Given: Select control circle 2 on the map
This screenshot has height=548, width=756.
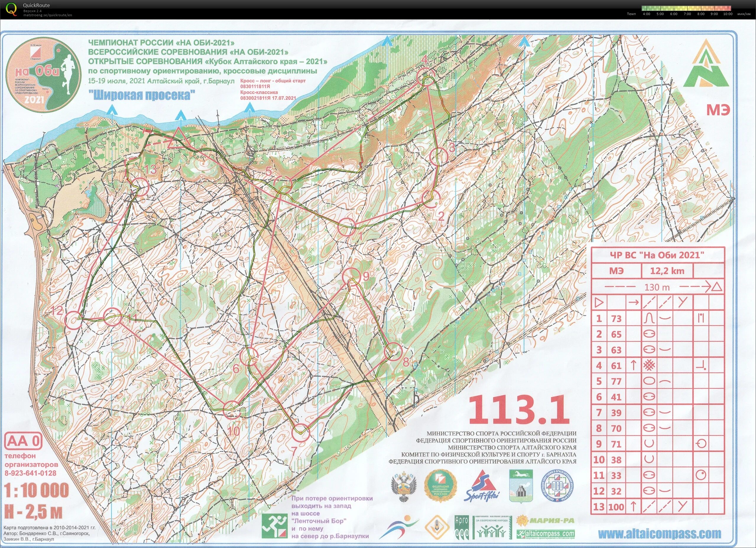Looking at the screenshot, I should (431, 199).
